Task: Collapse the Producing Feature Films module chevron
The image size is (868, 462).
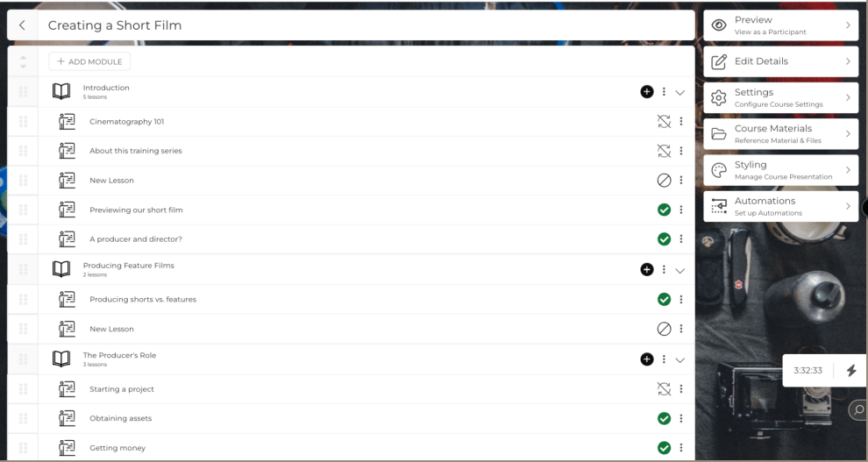Action: [x=679, y=271]
